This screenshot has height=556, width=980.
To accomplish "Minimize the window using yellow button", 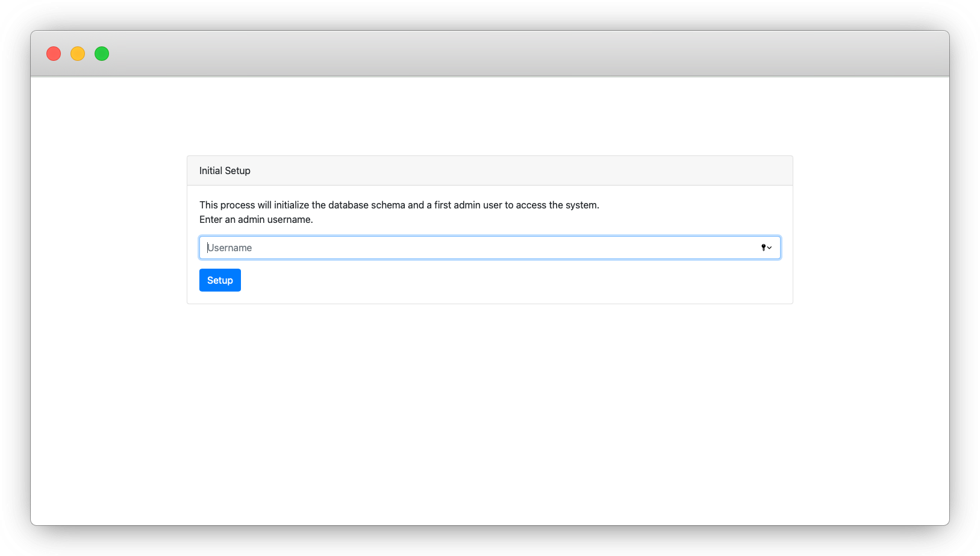I will pyautogui.click(x=78, y=54).
